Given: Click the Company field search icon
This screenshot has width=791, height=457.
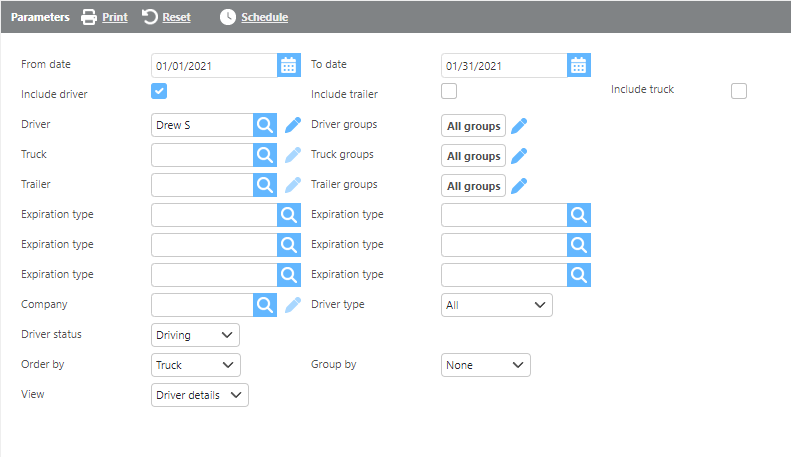Looking at the screenshot, I should point(265,305).
